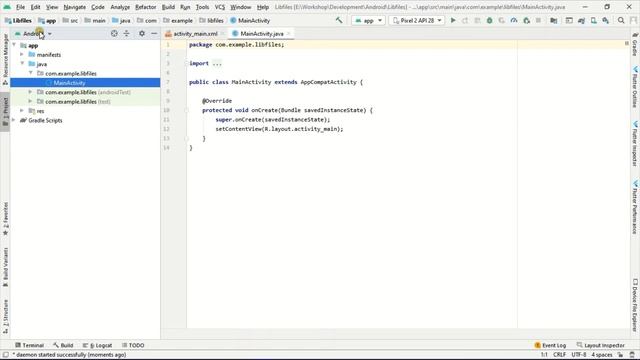
Task: Expand the manifests folder arrow
Action: 22,54
